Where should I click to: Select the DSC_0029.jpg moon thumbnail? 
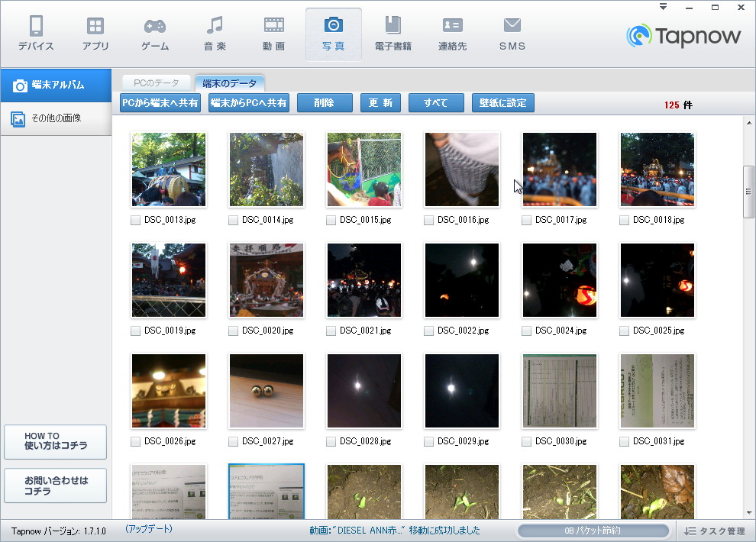point(462,391)
